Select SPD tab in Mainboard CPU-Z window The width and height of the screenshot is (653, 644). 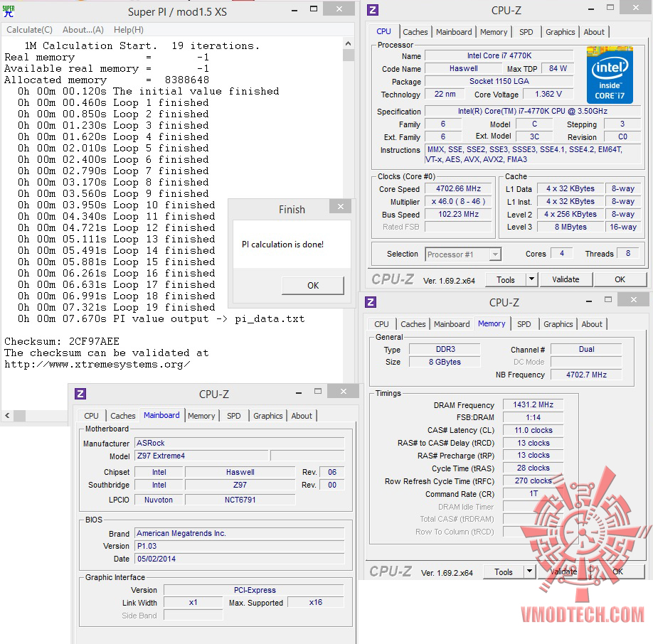coord(233,416)
